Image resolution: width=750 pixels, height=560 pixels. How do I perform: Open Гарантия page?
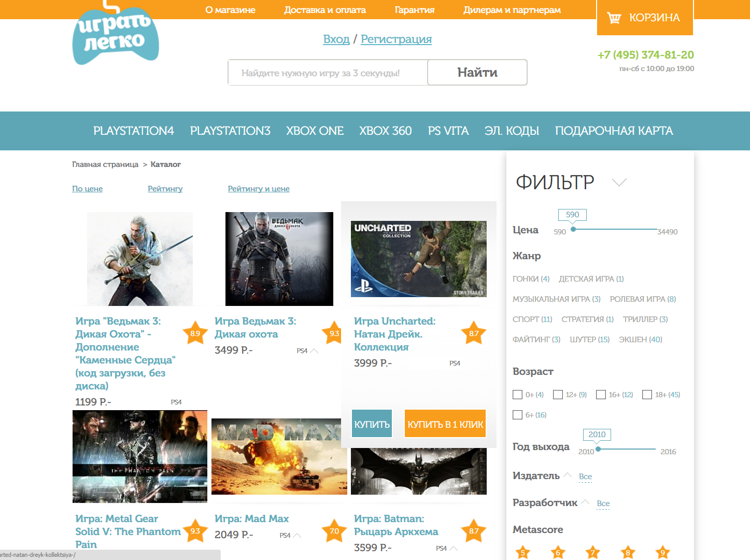(415, 10)
